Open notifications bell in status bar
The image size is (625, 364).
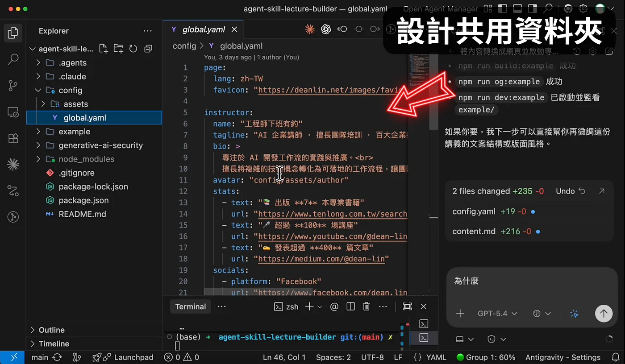click(616, 357)
